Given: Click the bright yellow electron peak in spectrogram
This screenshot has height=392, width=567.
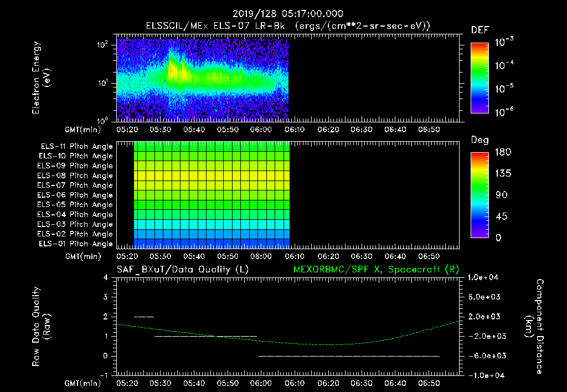Looking at the screenshot, I should (x=173, y=70).
